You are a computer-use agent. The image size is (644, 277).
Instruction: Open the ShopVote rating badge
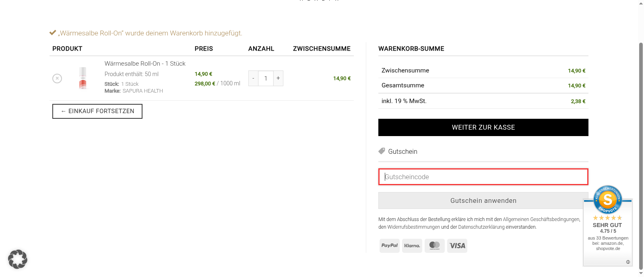point(607,225)
